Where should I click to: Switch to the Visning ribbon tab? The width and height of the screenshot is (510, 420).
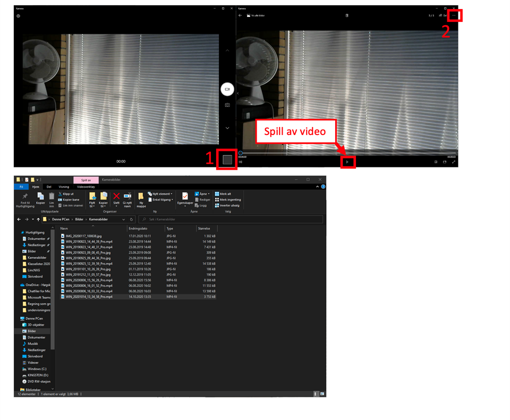(64, 187)
